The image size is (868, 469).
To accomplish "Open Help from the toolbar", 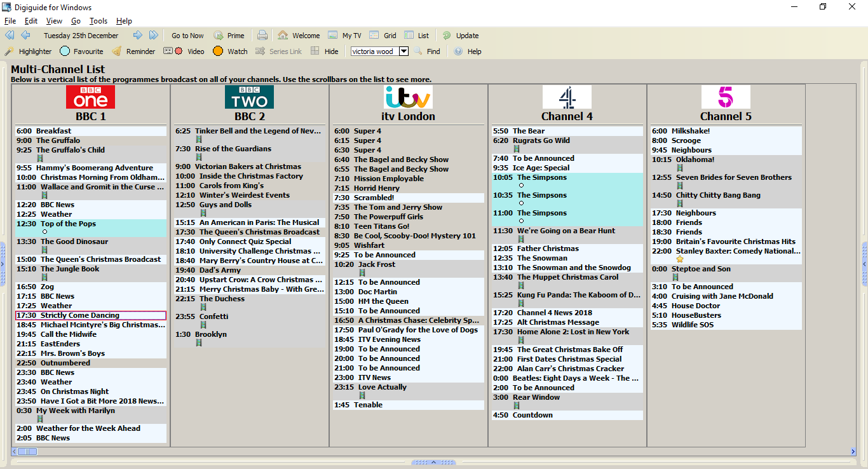I will tap(468, 51).
